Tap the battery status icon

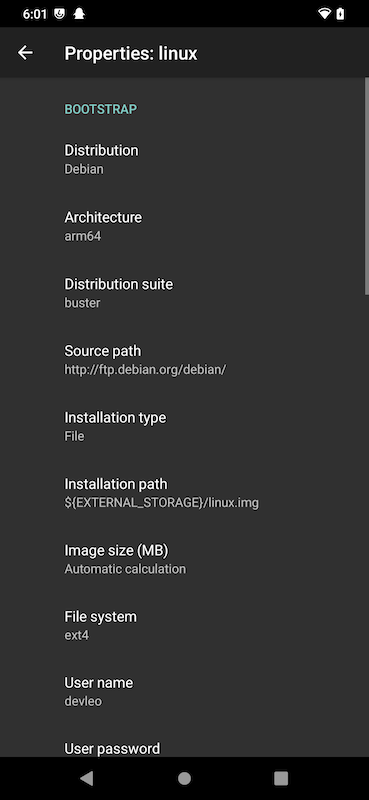340,14
